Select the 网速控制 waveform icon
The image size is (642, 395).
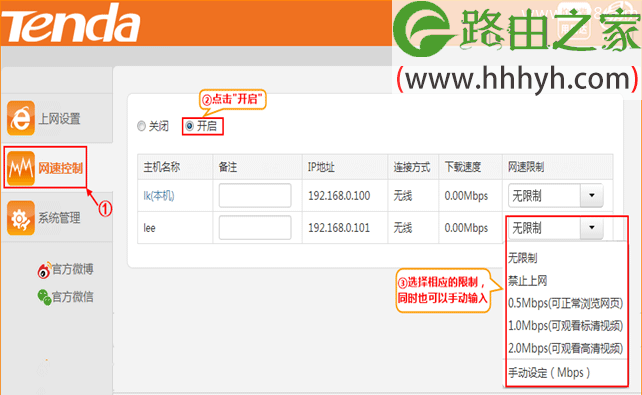(x=21, y=168)
